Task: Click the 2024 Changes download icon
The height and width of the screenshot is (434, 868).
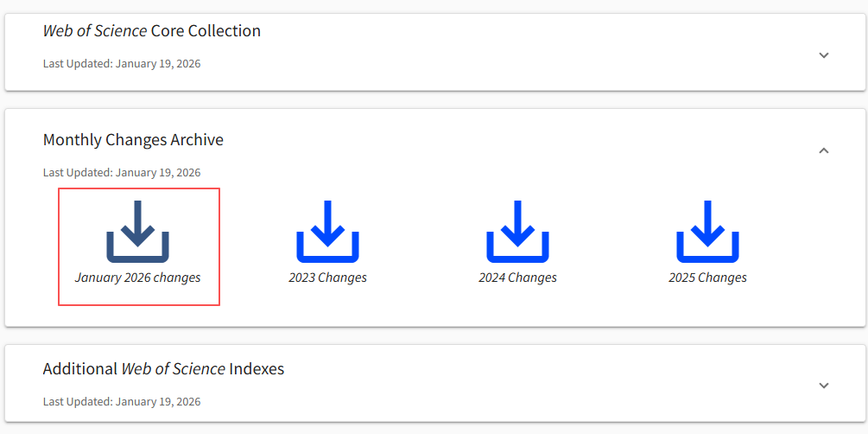Action: tap(517, 231)
